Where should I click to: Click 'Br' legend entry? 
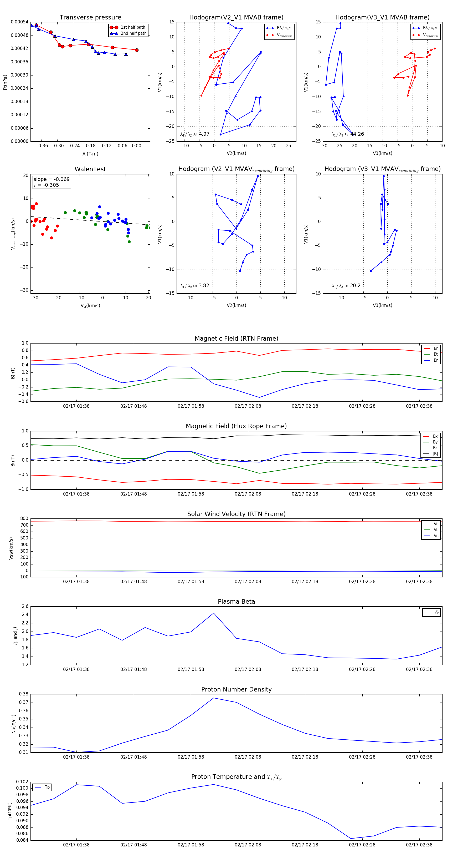[431, 349]
